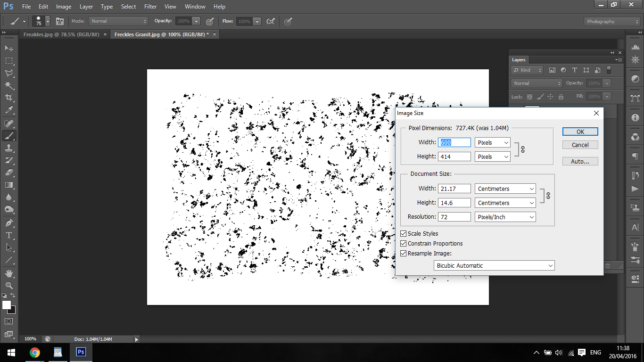Click the Resolution input field
Image resolution: width=644 pixels, height=362 pixels.
point(454,217)
